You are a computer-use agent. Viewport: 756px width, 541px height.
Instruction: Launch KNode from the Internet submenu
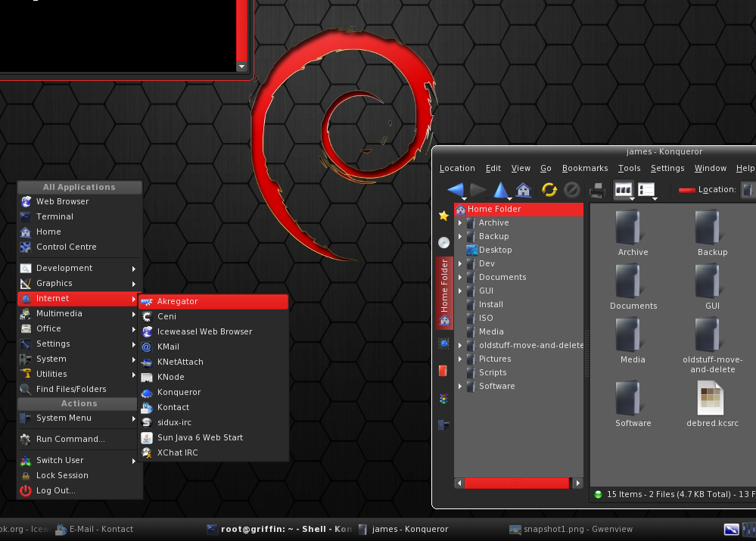213,377
